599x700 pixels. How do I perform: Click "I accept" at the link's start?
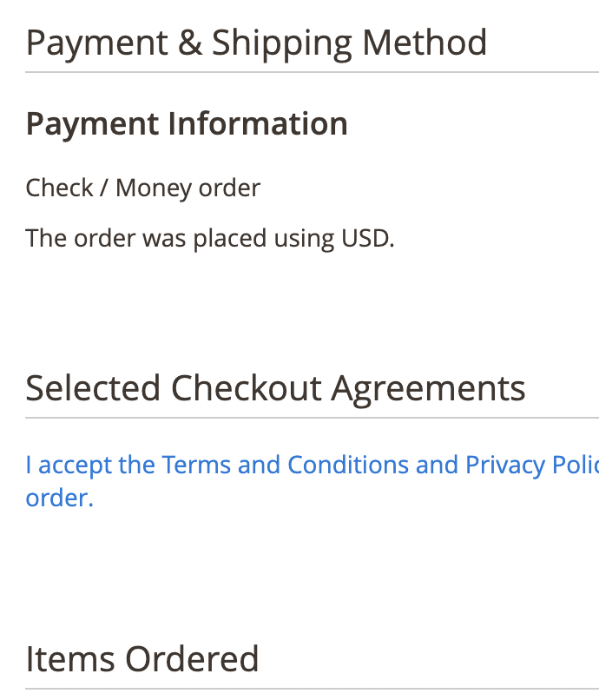click(x=69, y=466)
